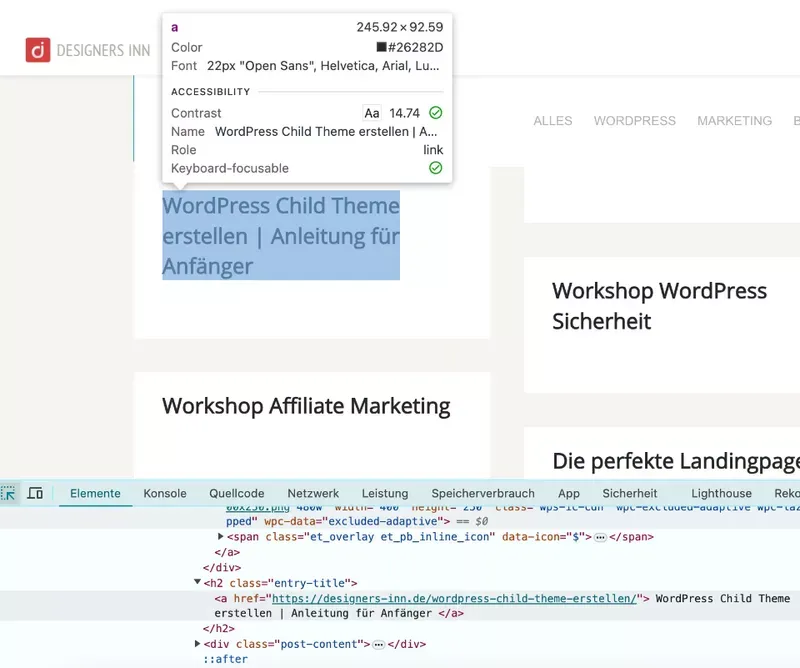800x668 pixels.
Task: Click the toggle device toolbar icon
Action: click(x=35, y=493)
